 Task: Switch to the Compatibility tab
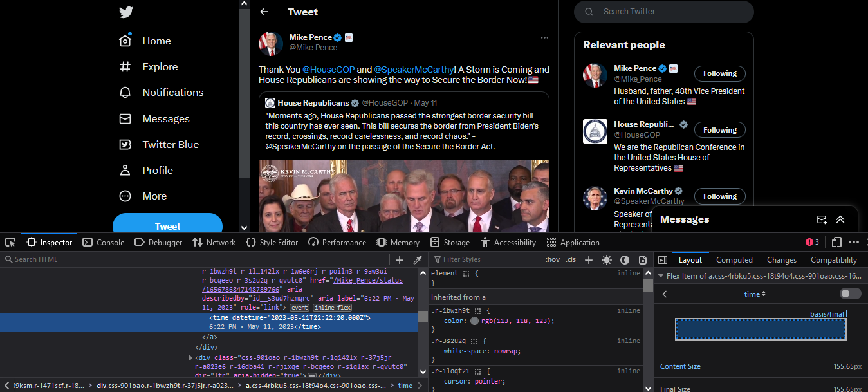(x=834, y=260)
